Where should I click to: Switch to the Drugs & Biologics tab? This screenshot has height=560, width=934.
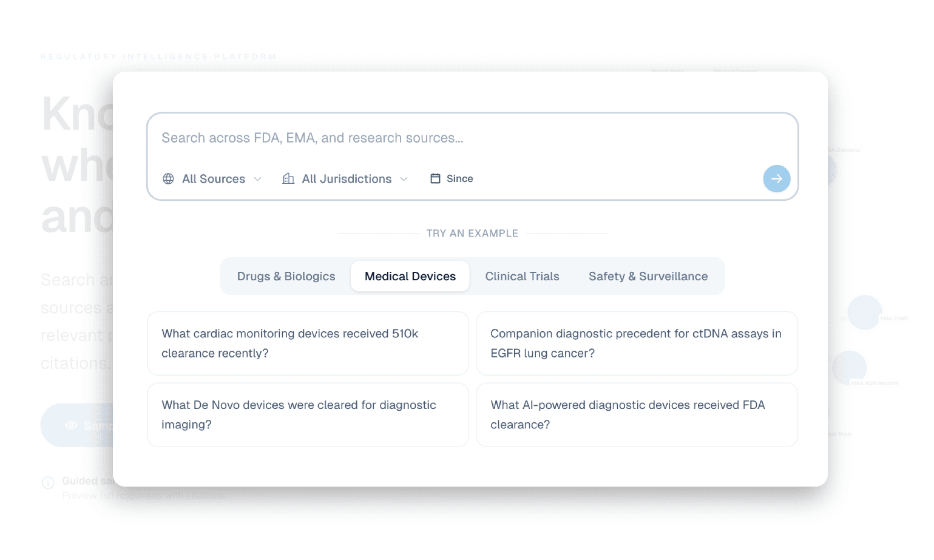[286, 276]
